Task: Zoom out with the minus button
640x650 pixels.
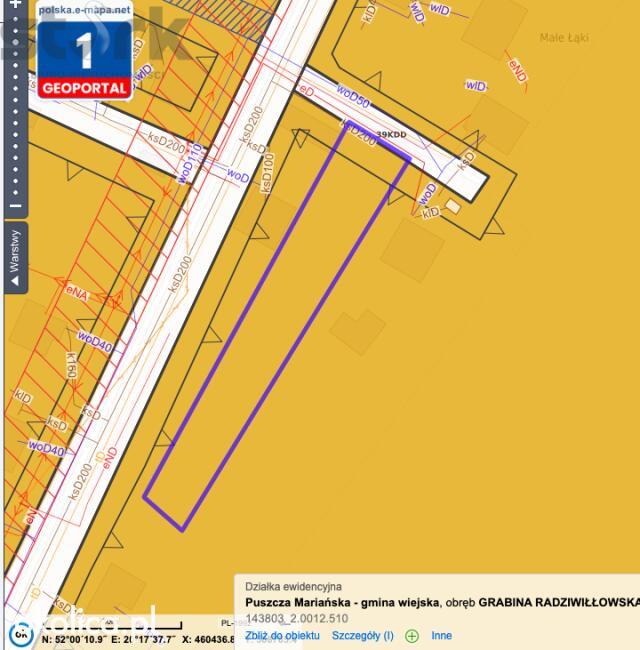Action: coord(15,206)
